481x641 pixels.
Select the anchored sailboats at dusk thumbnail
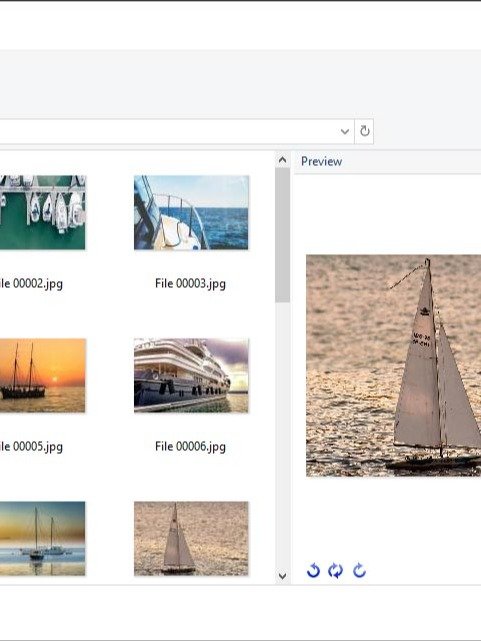click(x=43, y=538)
